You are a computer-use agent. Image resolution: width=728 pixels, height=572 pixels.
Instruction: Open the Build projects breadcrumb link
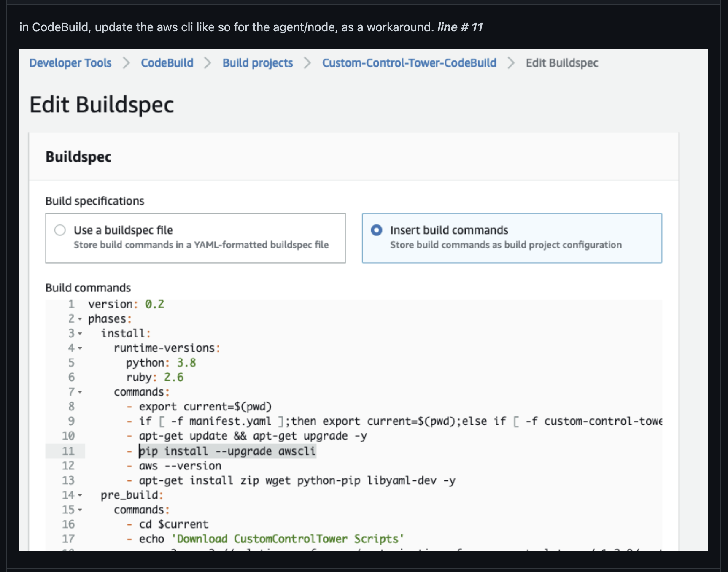[x=258, y=63]
